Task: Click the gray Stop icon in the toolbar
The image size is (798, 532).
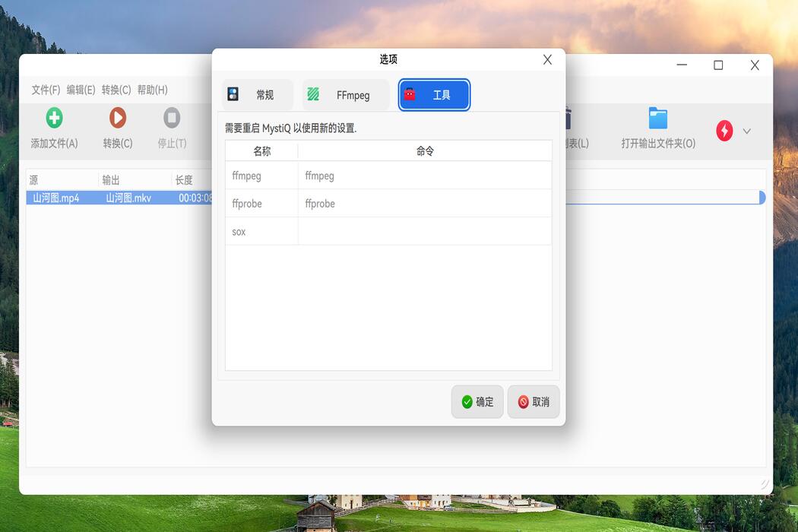Action: (171, 118)
